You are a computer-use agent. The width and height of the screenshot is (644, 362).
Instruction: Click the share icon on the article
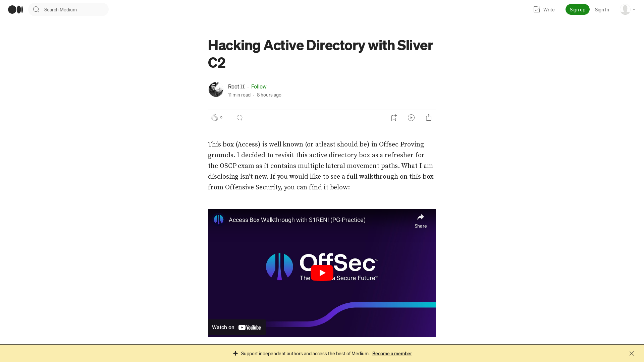429,118
